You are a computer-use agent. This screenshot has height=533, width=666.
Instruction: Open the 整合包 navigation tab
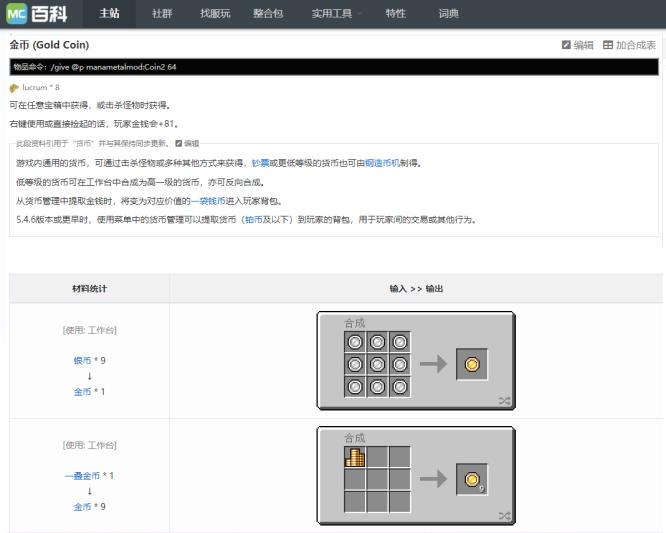[268, 14]
